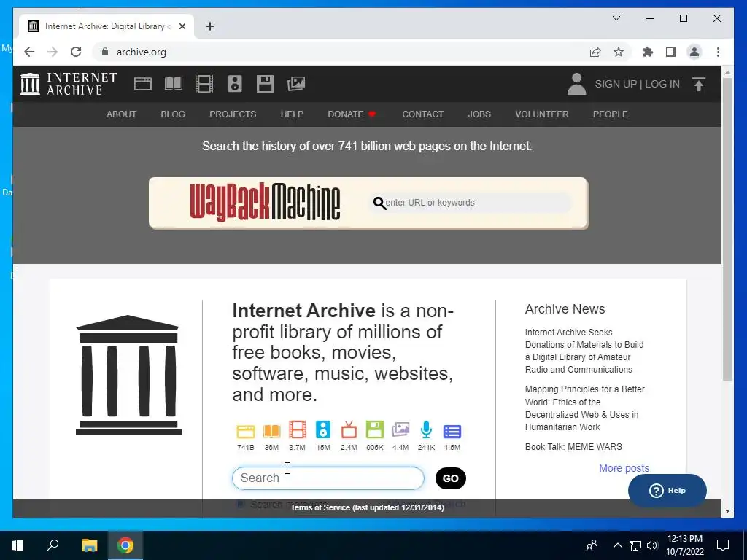Viewport: 747px width, 560px height.
Task: Click the blue audio icon labeled 15M
Action: click(x=323, y=430)
